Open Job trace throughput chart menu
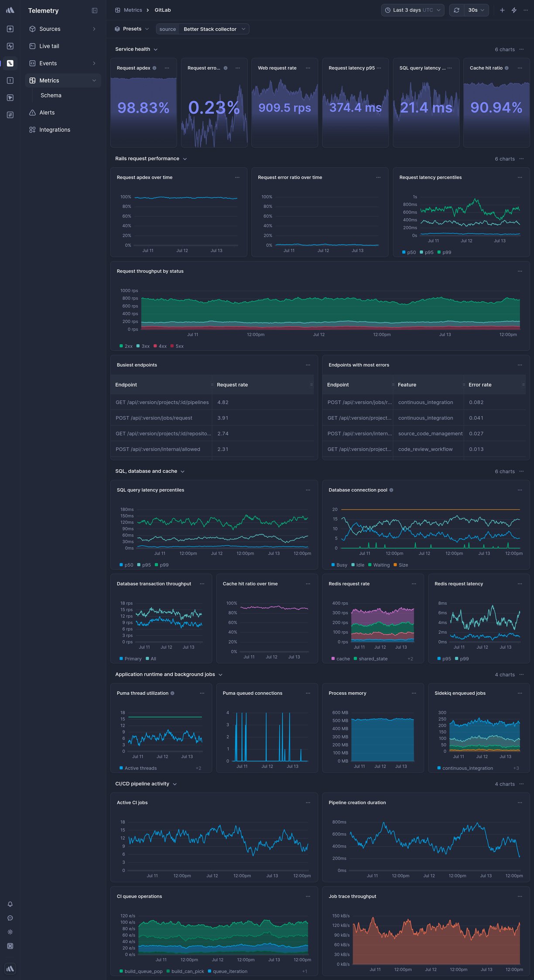Screen dimensions: 534x980 [x=520, y=897]
